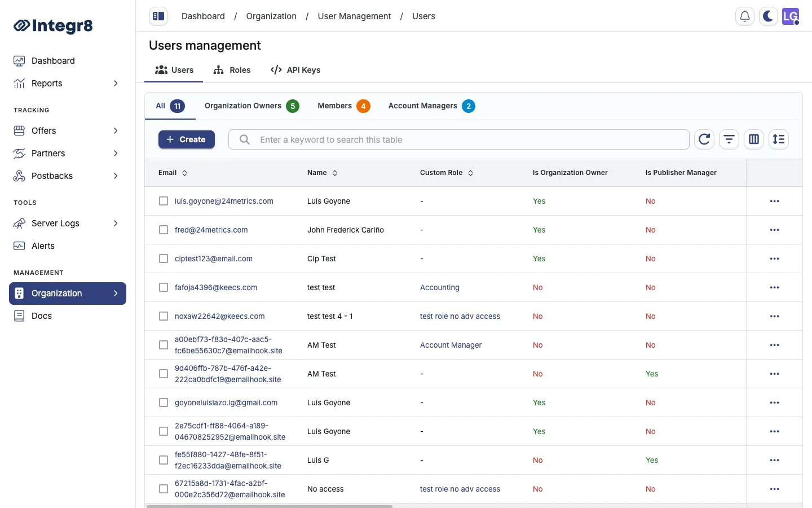Select checkbox for goyoneluislazo.lg@gmail.com
Viewport: 812px width, 508px height.
click(164, 402)
